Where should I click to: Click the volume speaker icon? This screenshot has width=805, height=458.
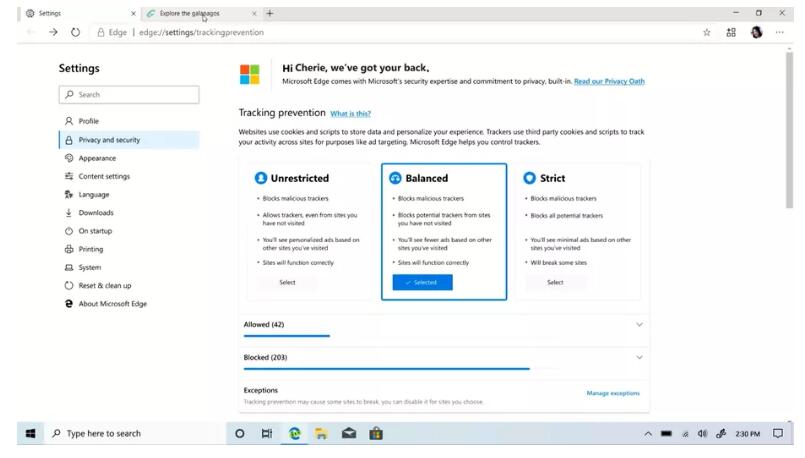pos(702,434)
